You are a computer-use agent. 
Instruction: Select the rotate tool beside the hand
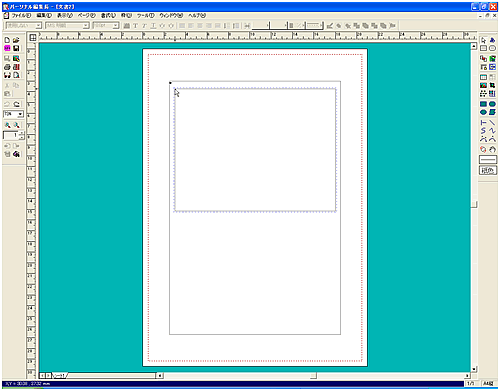(x=483, y=149)
